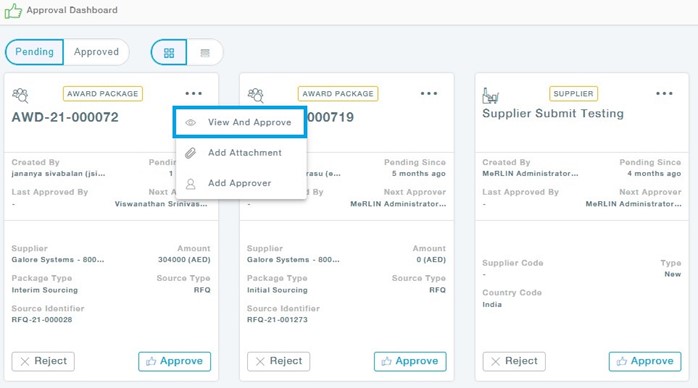Click Interim Sourcing package type value
698x388 pixels.
click(45, 290)
